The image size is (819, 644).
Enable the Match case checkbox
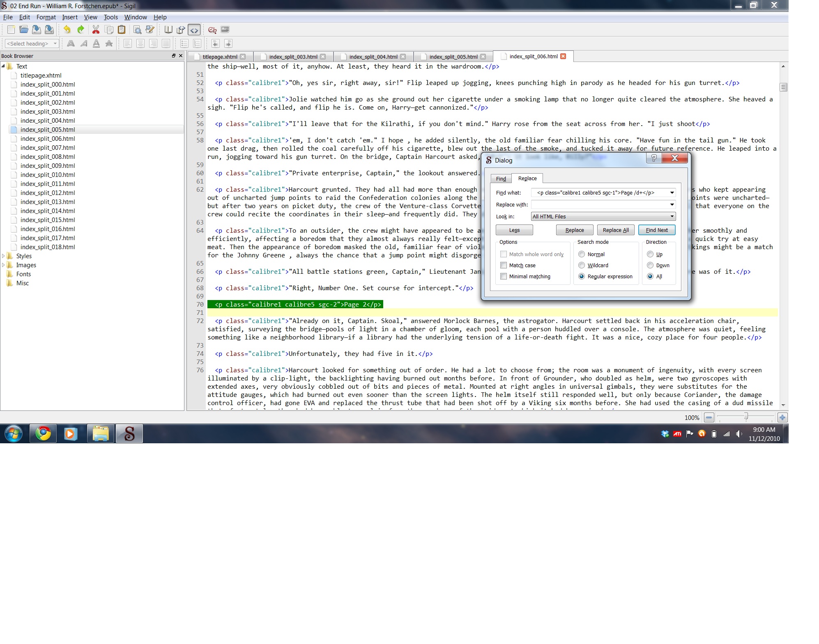(x=504, y=265)
